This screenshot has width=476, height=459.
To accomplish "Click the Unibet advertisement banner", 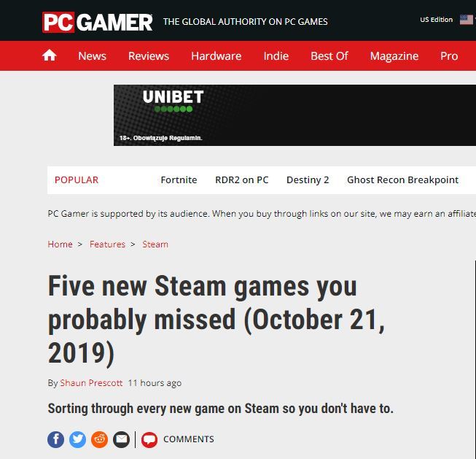I will tap(294, 115).
